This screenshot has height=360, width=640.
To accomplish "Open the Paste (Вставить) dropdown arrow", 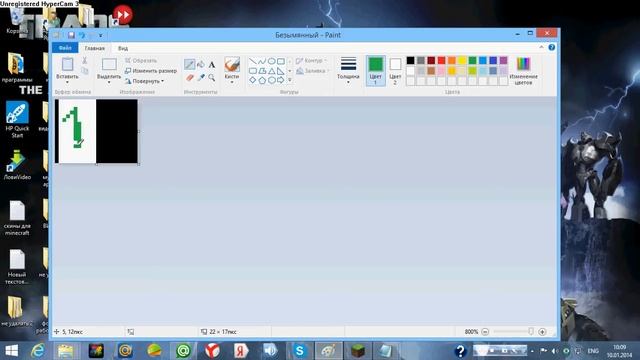I will (x=67, y=82).
